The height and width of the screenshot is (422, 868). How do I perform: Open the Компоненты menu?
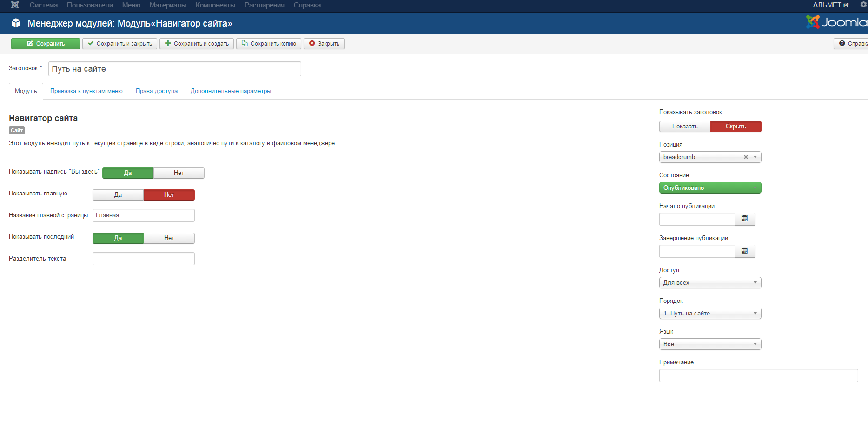click(215, 5)
